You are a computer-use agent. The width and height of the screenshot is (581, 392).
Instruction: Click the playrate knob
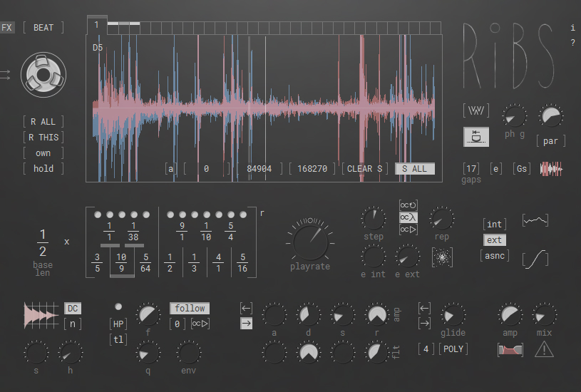click(x=310, y=240)
